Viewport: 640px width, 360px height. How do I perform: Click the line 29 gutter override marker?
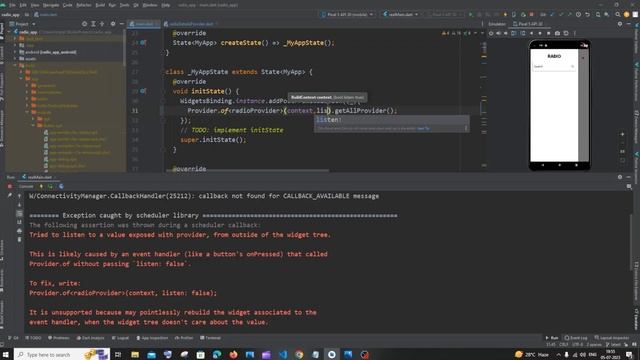143,91
